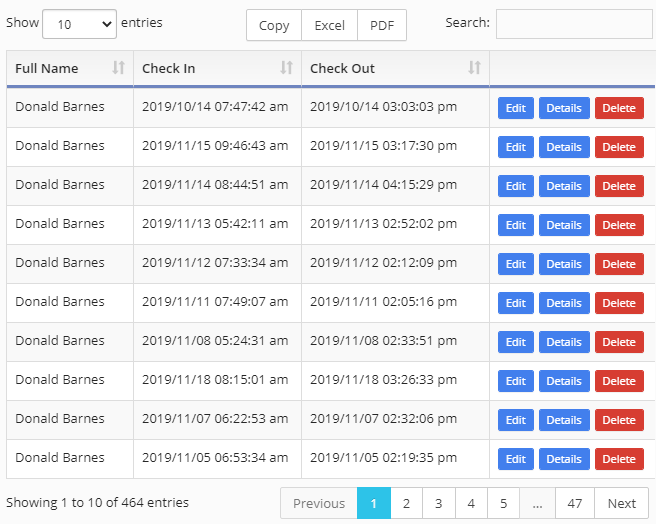Edit the 2019/11/12 record

[515, 264]
